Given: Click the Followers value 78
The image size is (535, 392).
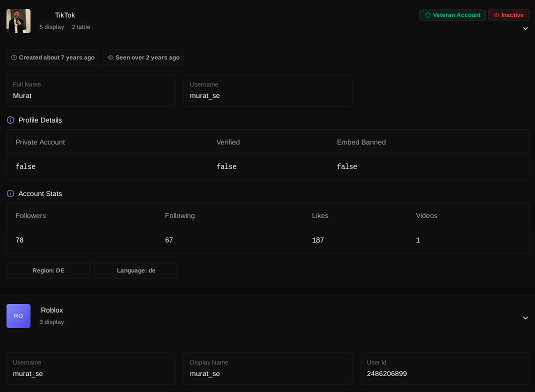Looking at the screenshot, I should (19, 240).
